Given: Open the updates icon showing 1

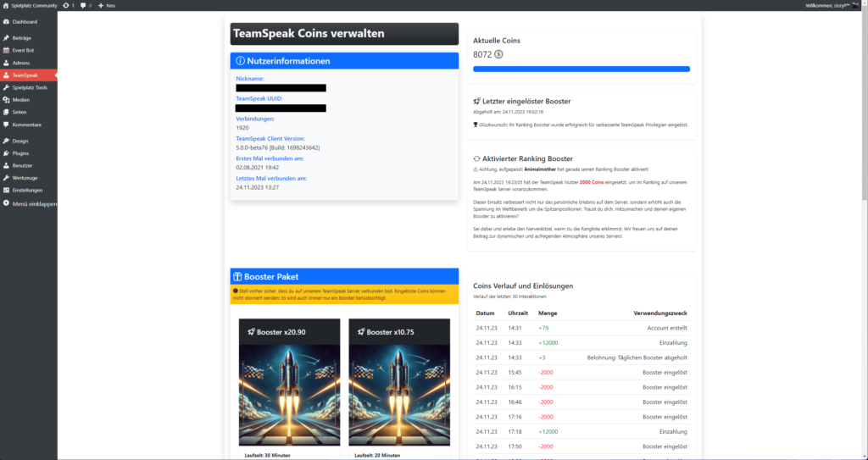Looking at the screenshot, I should pyautogui.click(x=66, y=6).
